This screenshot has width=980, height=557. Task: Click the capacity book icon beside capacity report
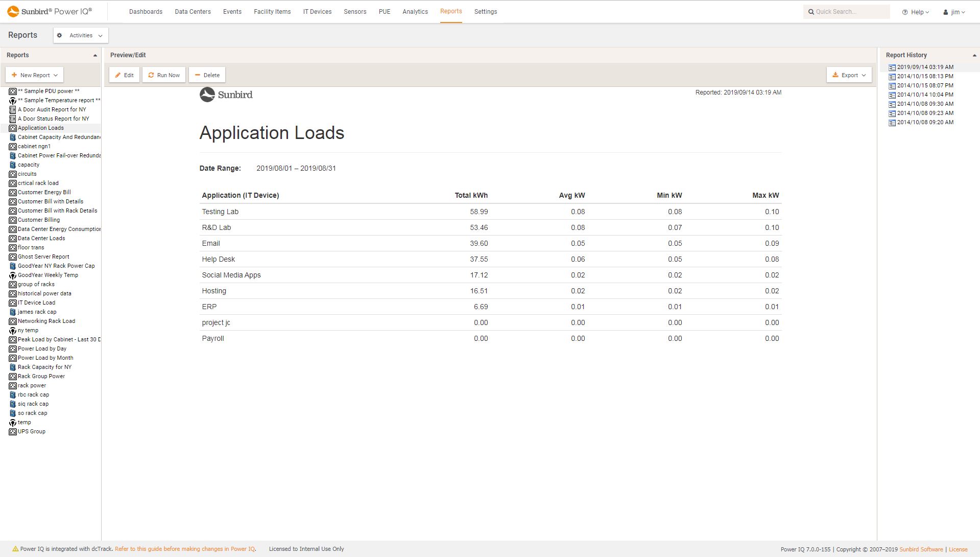coord(14,165)
